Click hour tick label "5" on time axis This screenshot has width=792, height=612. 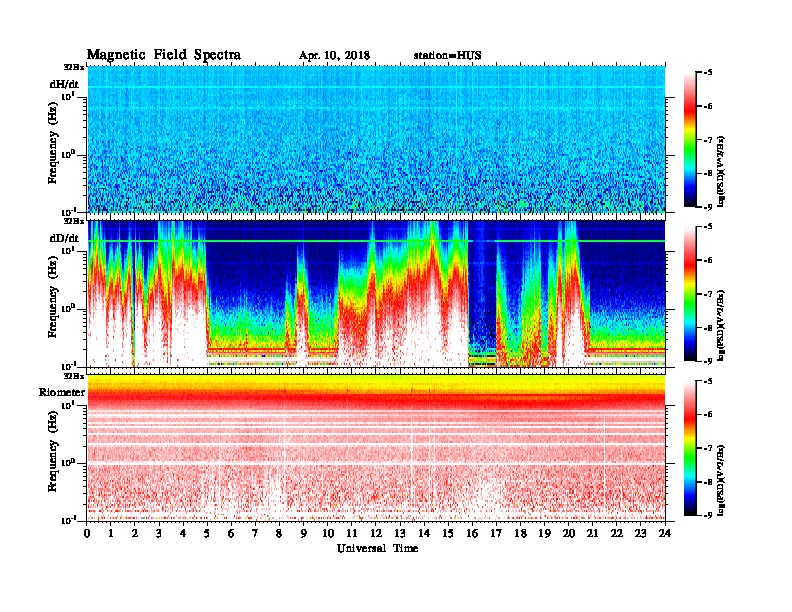[x=208, y=533]
